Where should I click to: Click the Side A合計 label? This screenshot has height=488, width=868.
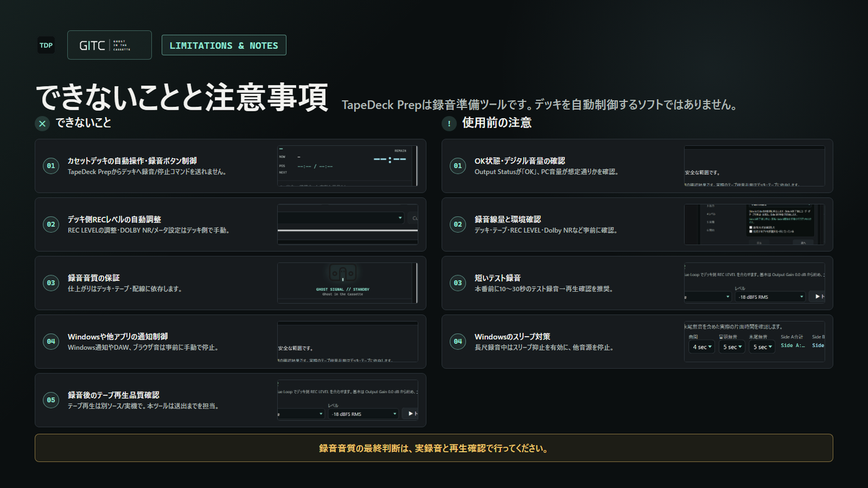click(x=792, y=337)
